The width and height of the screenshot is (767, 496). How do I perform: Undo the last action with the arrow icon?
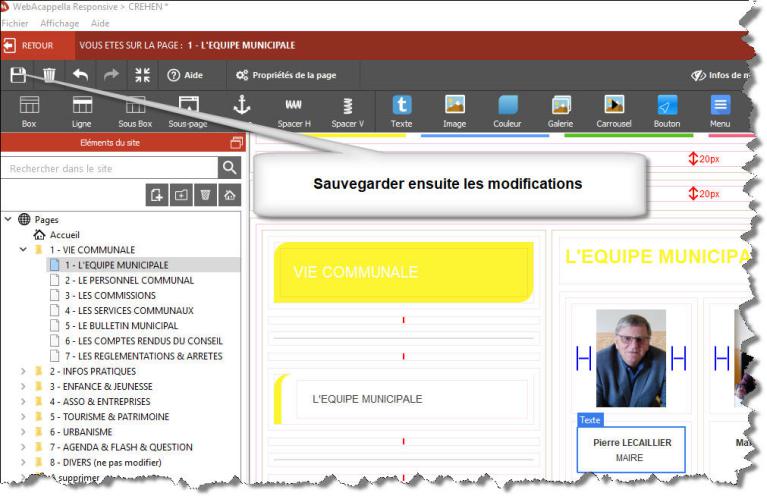(x=79, y=75)
